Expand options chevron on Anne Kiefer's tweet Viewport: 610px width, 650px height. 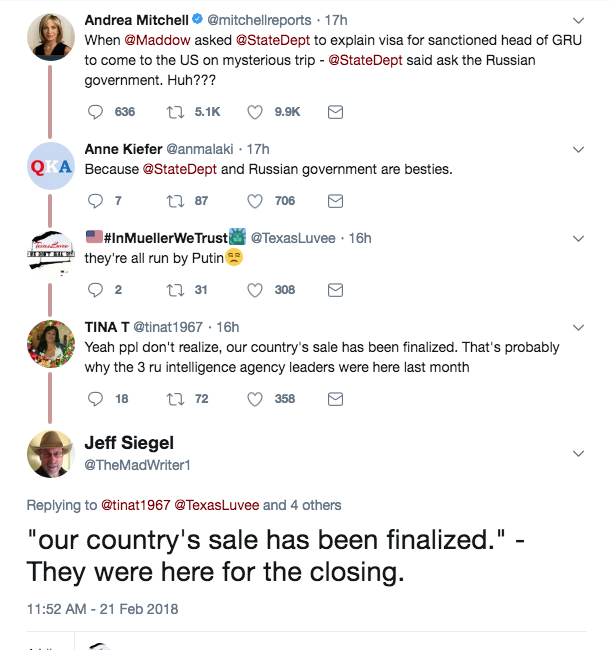[x=578, y=150]
